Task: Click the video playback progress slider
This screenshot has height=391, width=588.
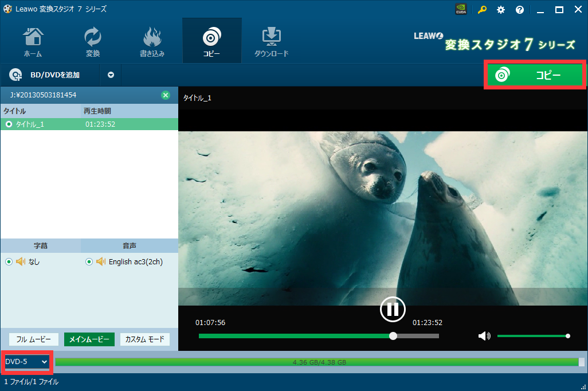Action: tap(319, 336)
